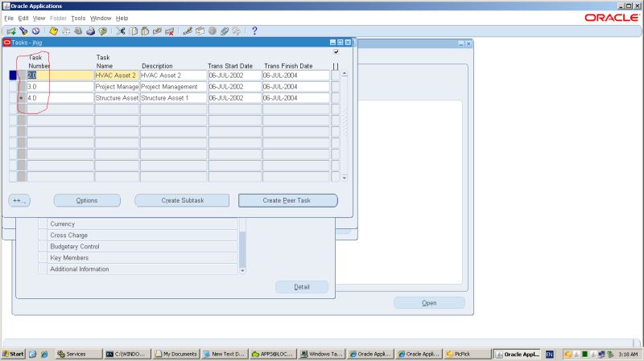Tick the end checkbox of Project Management row
This screenshot has height=361, width=644.
pyautogui.click(x=336, y=87)
